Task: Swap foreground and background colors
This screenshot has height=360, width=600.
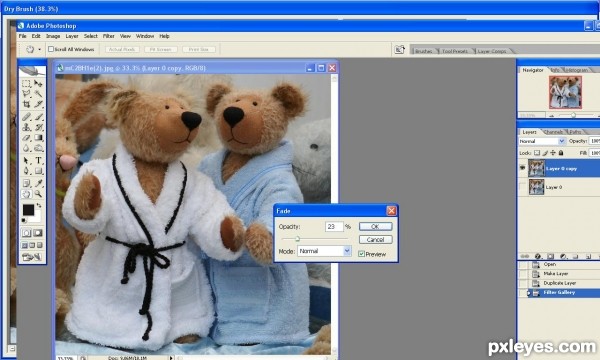Action: [39, 206]
